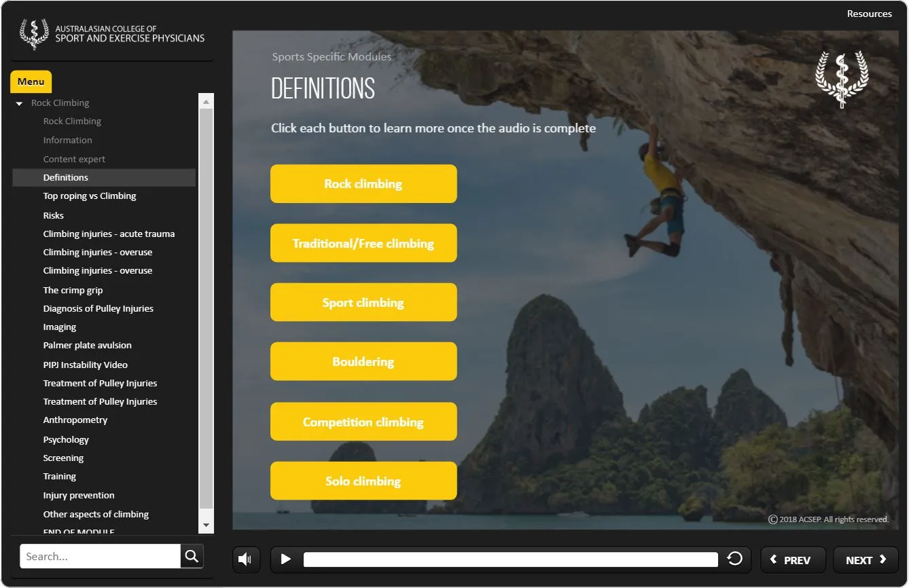This screenshot has width=909, height=588.
Task: Collapse the Rock Climbing tree section
Action: coord(20,103)
